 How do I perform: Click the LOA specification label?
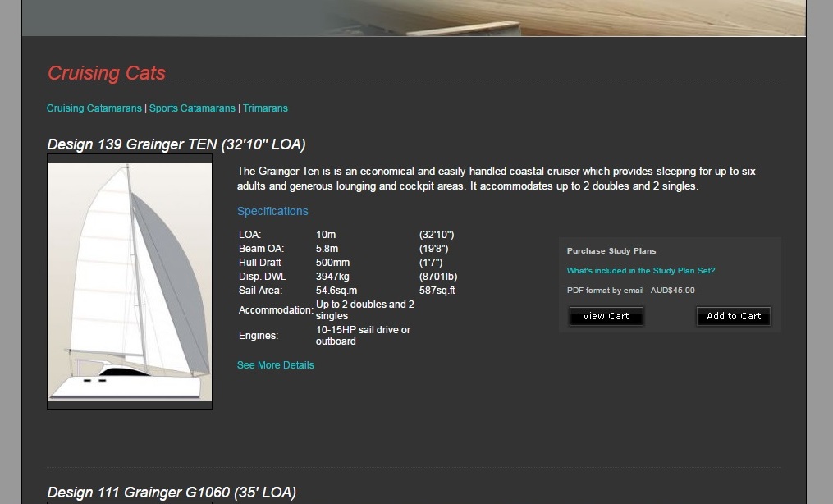pos(249,234)
